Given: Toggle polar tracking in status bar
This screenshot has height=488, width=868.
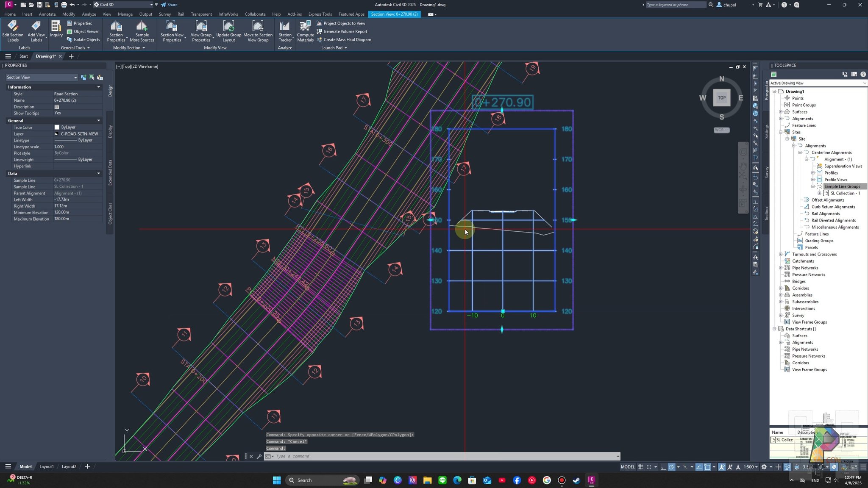Looking at the screenshot, I should coord(672,467).
